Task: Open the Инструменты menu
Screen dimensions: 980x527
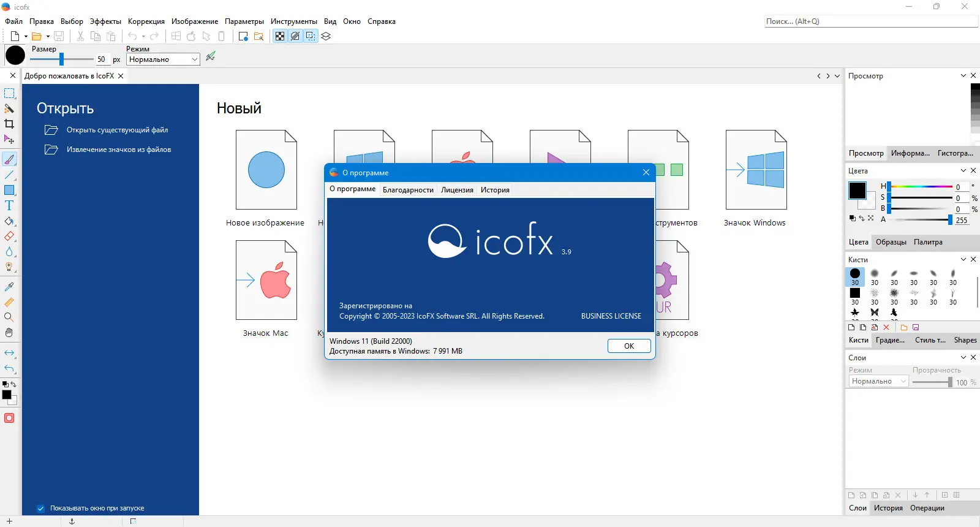Action: (294, 21)
